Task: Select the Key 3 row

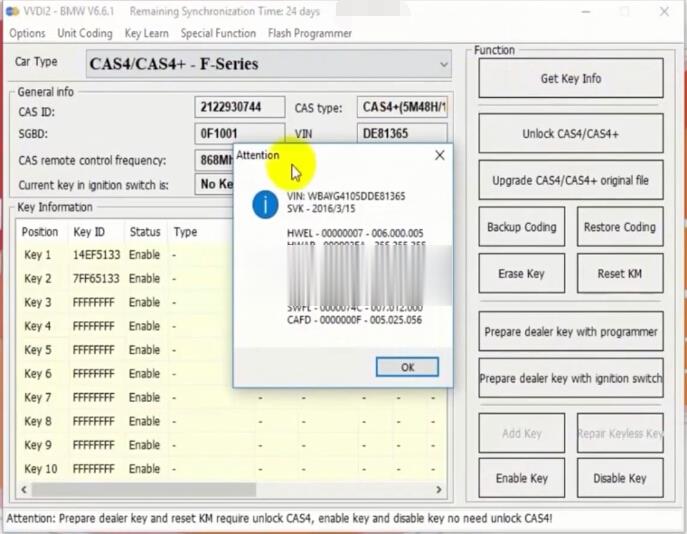Action: (x=126, y=302)
